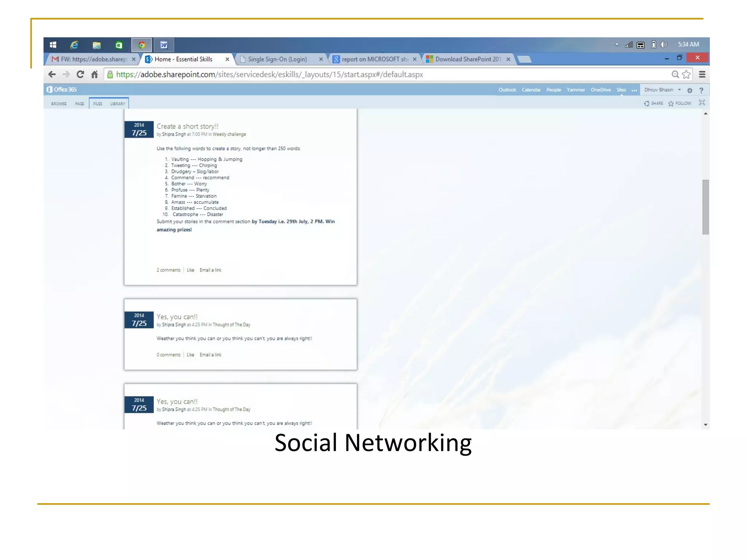Select the FILES ribbon tab
The image size is (747, 560).
coord(98,104)
